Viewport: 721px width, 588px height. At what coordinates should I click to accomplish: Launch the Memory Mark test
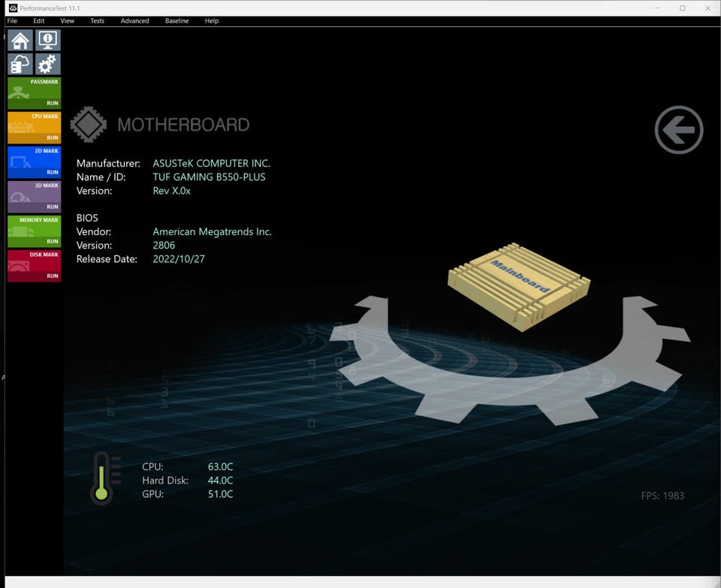(34, 231)
